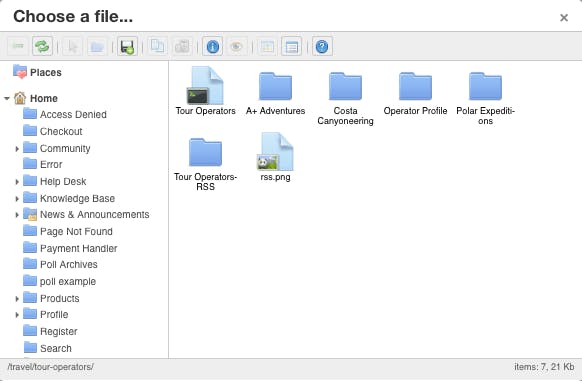The width and height of the screenshot is (582, 381).
Task: Open the Products folder in tree
Action: (51, 298)
